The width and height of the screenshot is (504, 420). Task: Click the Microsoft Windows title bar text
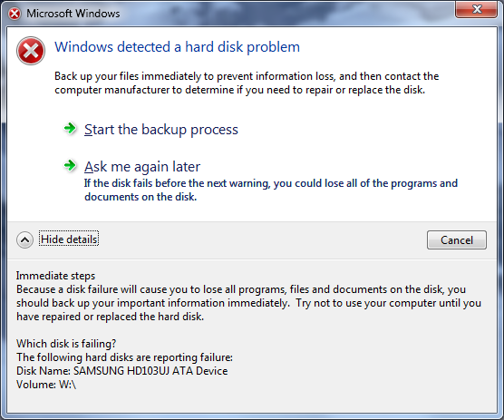click(73, 14)
